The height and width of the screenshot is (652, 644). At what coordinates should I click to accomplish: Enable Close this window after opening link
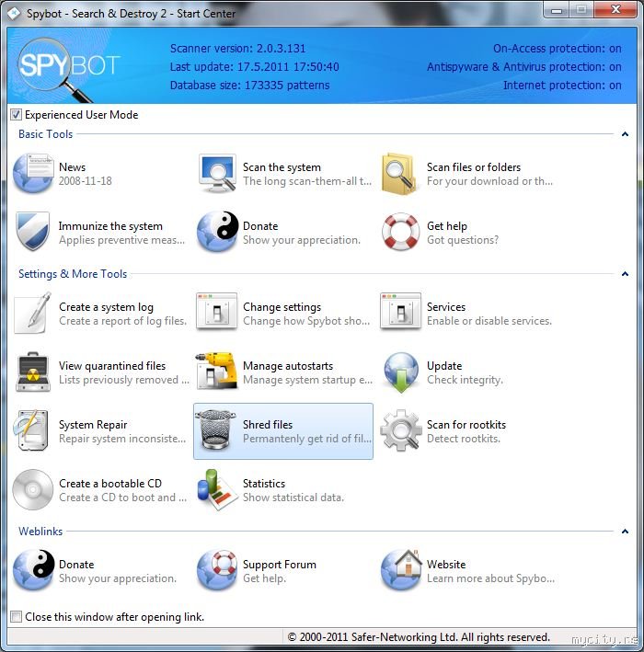(16, 616)
